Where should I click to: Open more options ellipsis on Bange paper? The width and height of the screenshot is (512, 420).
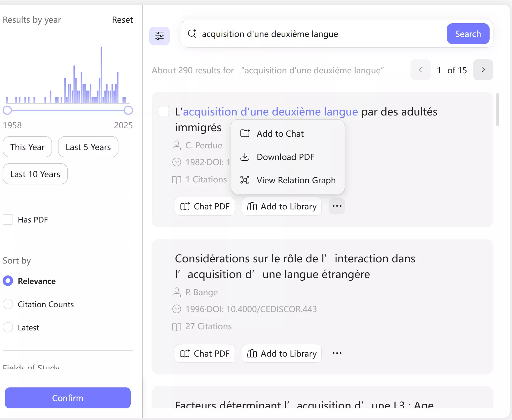[336, 353]
